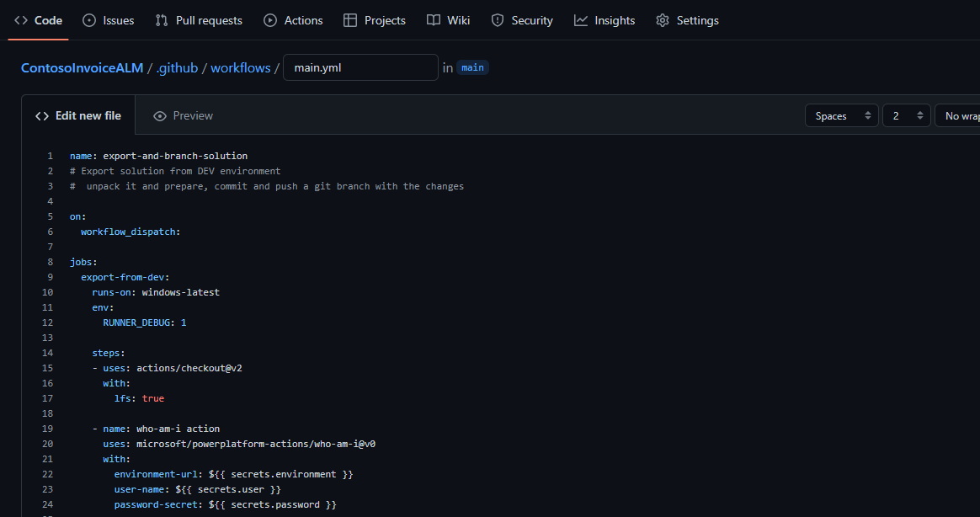The height and width of the screenshot is (517, 980).
Task: Click 'actions/checkout@v2' in the code
Action: tap(189, 368)
